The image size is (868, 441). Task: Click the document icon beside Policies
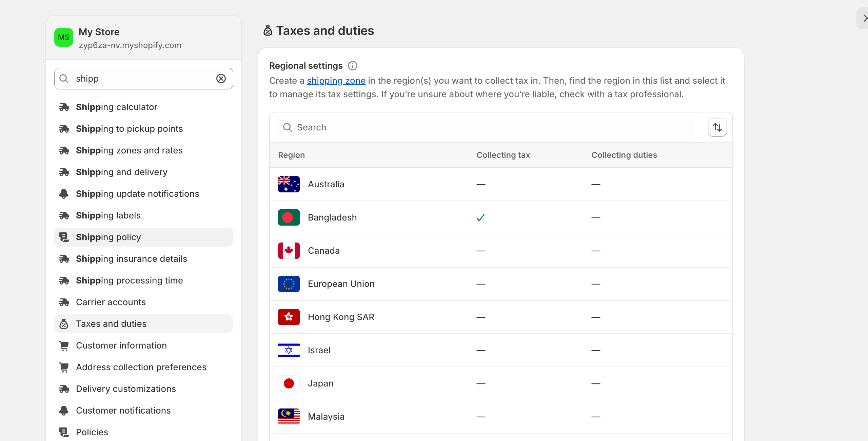[x=64, y=432]
